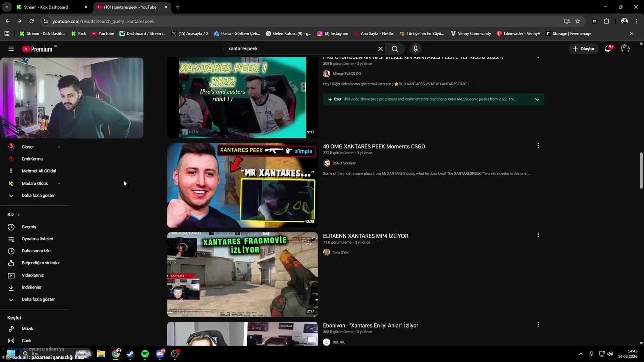The height and width of the screenshot is (362, 644).
Task: Show hidden system tray icons
Action: tap(580, 354)
